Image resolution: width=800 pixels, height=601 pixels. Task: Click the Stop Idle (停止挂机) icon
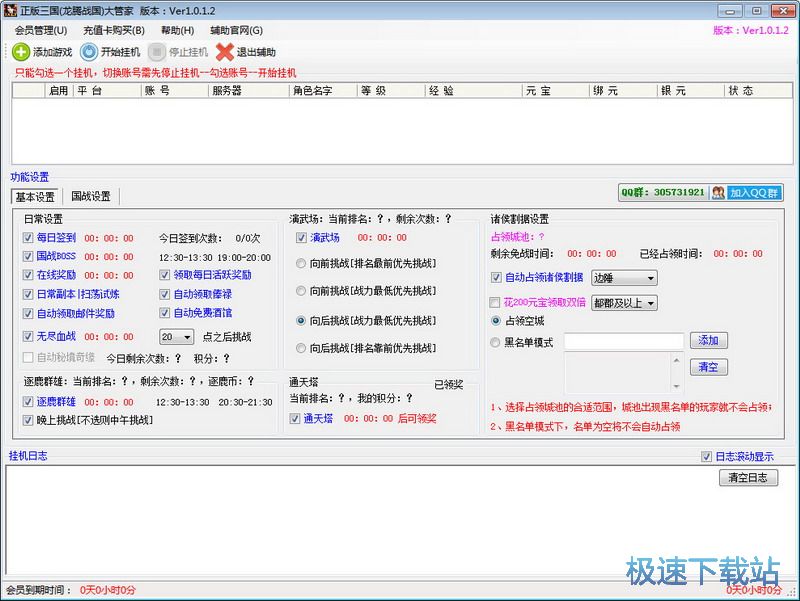tap(157, 52)
